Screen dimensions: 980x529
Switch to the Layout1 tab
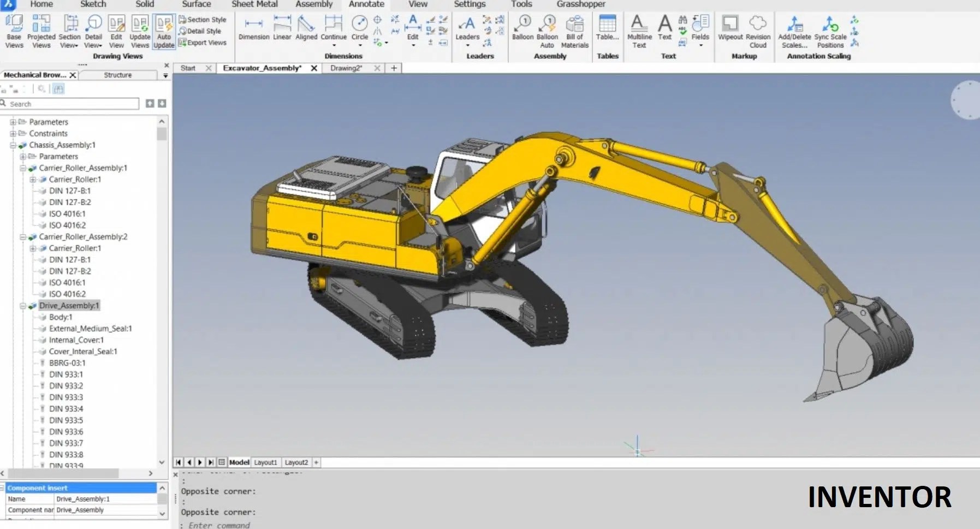(266, 462)
